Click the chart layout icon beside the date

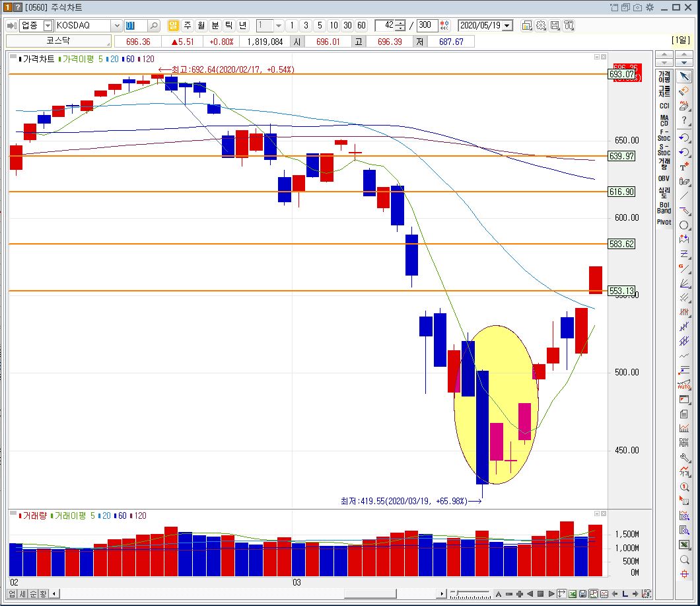tap(526, 26)
